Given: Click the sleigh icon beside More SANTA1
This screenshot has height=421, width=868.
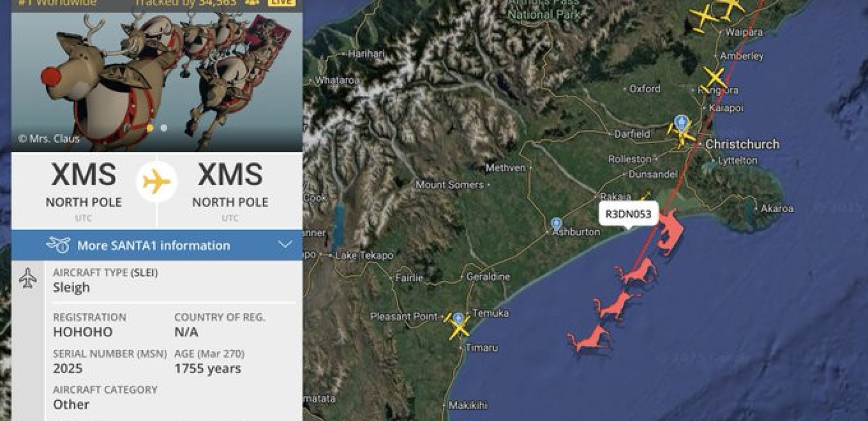Looking at the screenshot, I should (58, 245).
